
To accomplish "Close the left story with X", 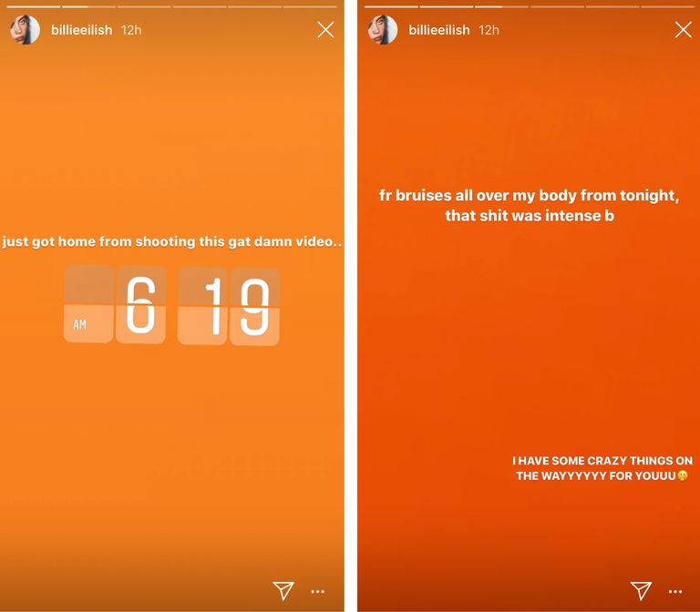I will [325, 30].
